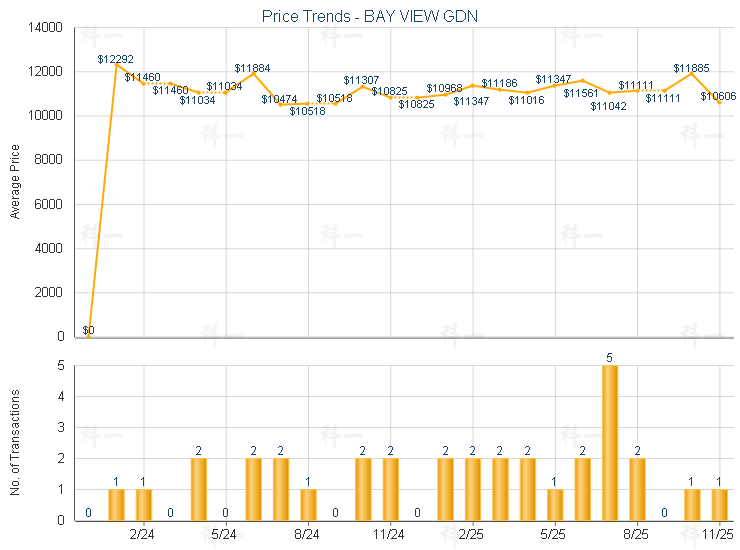Click the transaction bar above the 11/25 label
740x550 pixels.
point(719,504)
